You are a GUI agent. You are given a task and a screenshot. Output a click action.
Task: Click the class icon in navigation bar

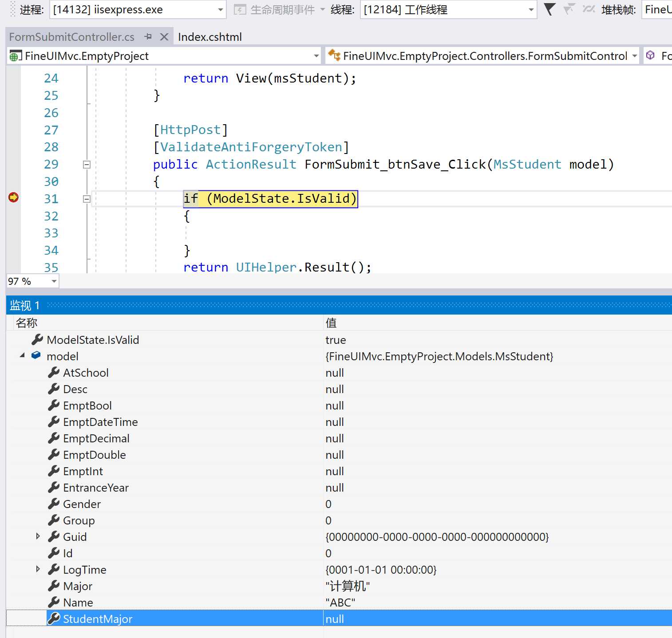tap(334, 55)
